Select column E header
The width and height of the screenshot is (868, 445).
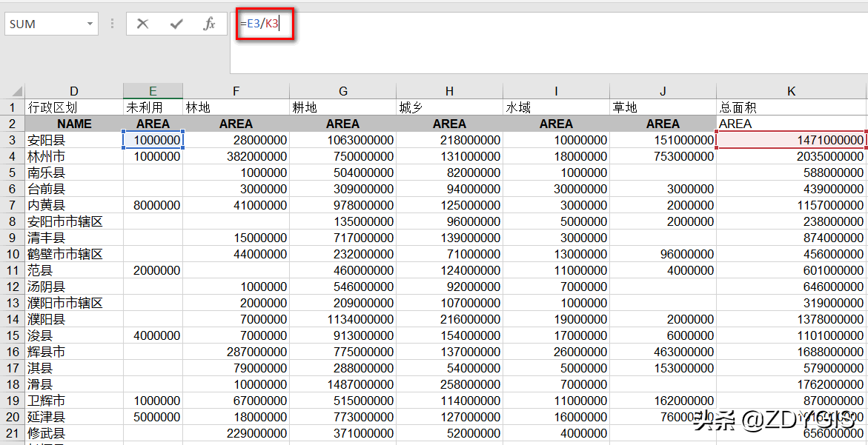[x=153, y=91]
